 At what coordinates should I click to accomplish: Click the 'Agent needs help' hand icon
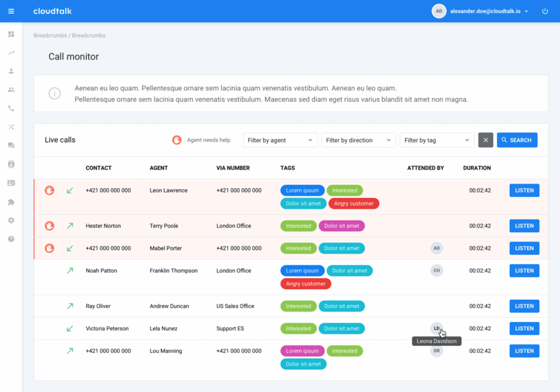(177, 140)
